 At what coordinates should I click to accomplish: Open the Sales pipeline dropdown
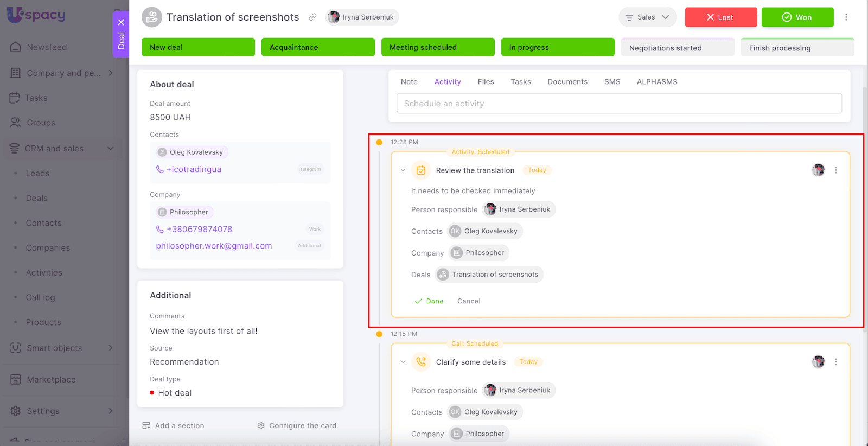pos(647,17)
